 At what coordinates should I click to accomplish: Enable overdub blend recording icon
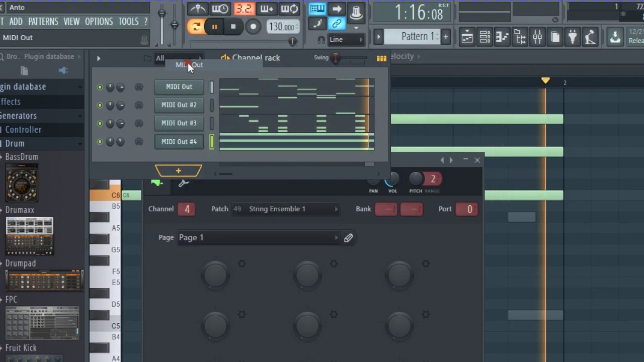point(267,9)
